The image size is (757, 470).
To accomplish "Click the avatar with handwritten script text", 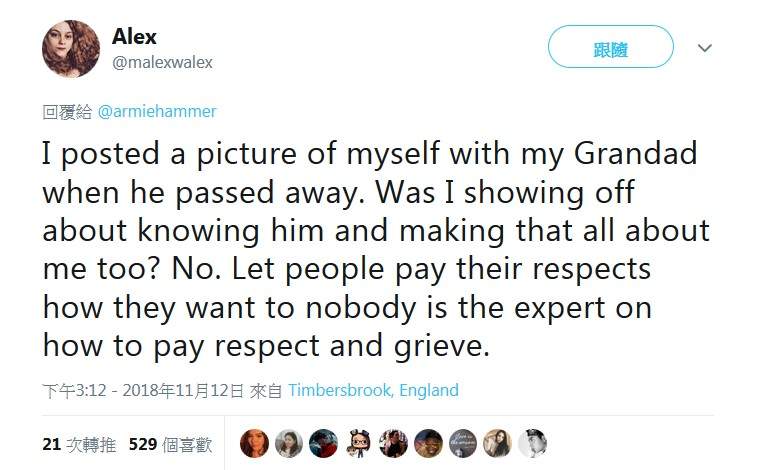I will [x=463, y=443].
